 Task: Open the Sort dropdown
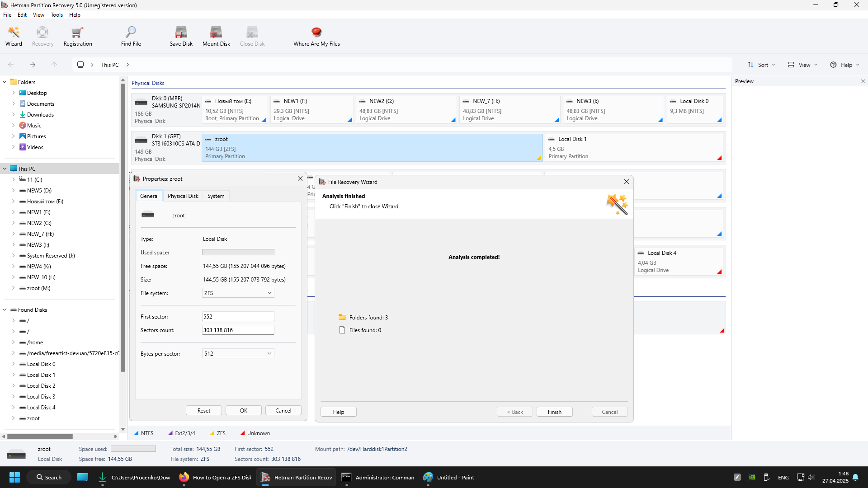[761, 65]
